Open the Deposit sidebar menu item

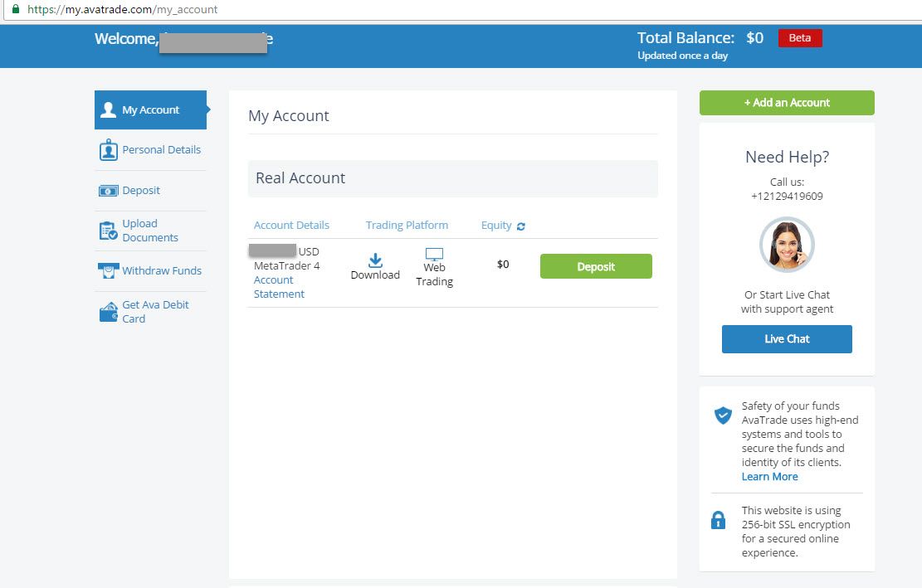(150, 190)
